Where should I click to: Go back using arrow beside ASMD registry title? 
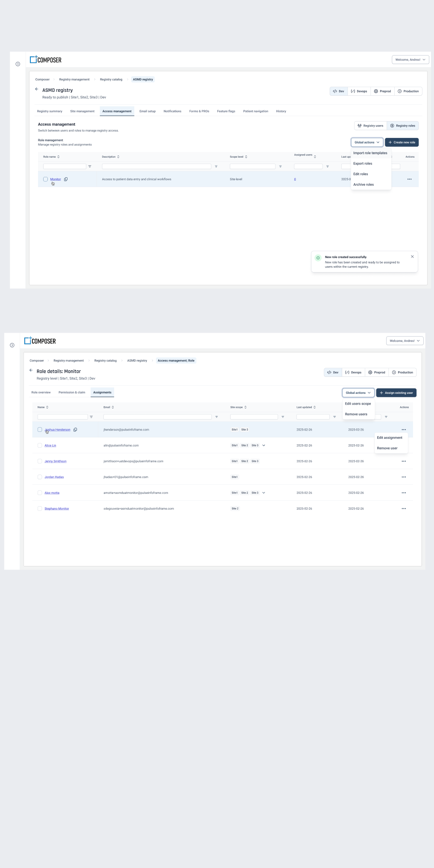37,89
